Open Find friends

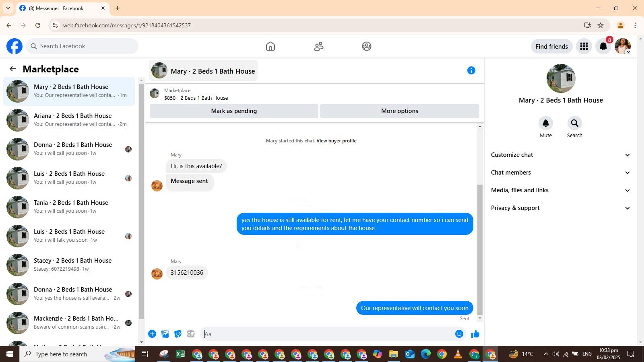551,46
